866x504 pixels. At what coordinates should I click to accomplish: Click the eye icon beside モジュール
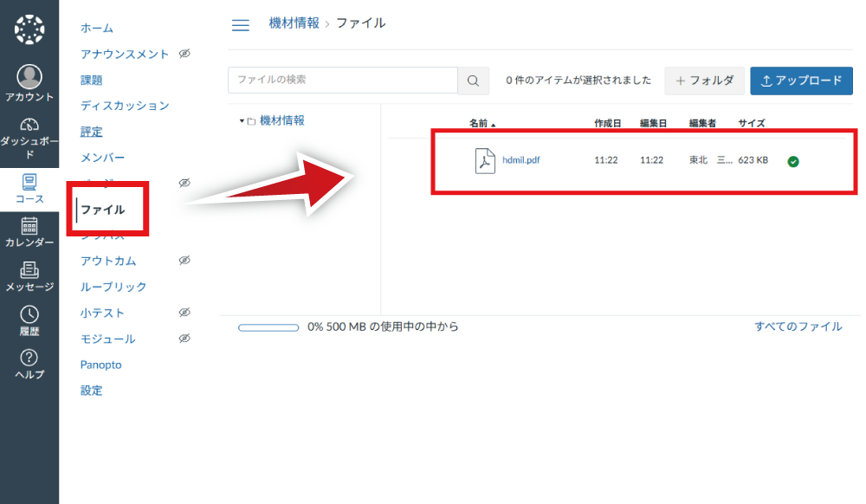[184, 339]
